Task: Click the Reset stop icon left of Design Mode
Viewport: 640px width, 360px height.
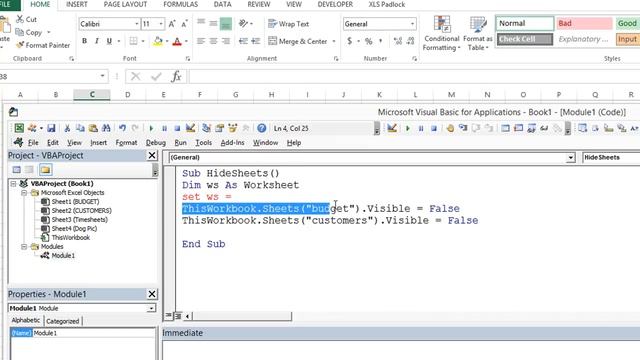Action: click(x=177, y=128)
